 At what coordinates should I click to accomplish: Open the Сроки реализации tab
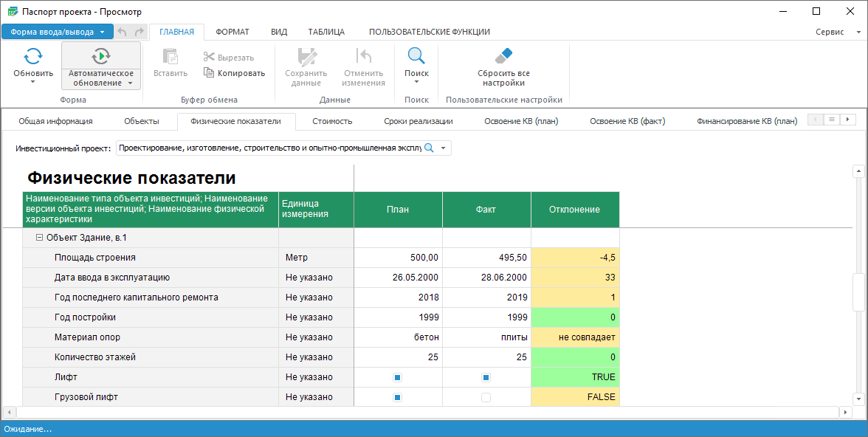tap(418, 121)
